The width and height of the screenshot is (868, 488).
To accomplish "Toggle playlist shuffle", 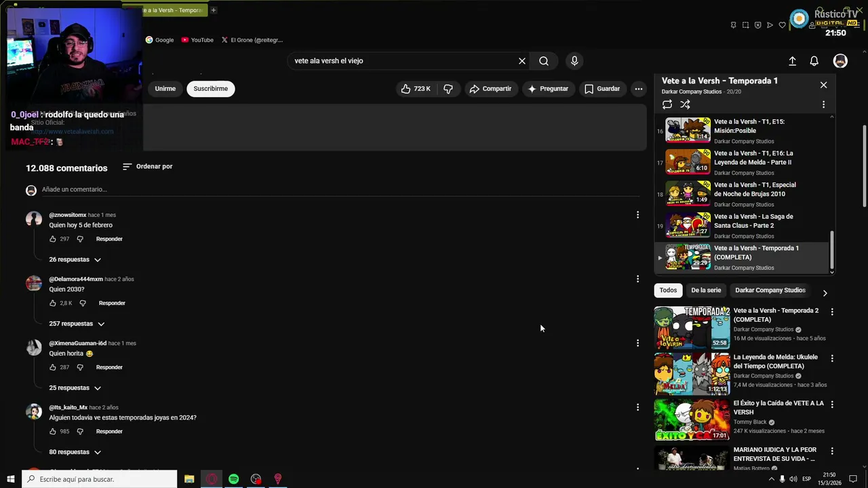I will 685,104.
